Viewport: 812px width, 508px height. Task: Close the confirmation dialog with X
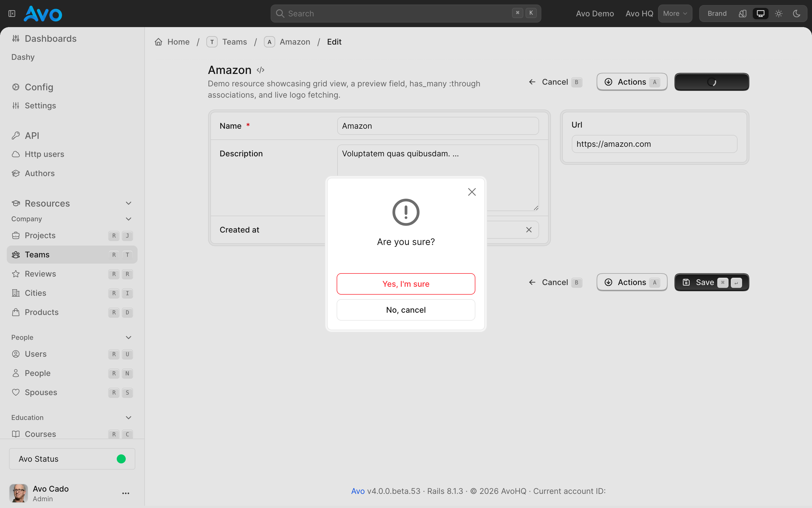[472, 192]
